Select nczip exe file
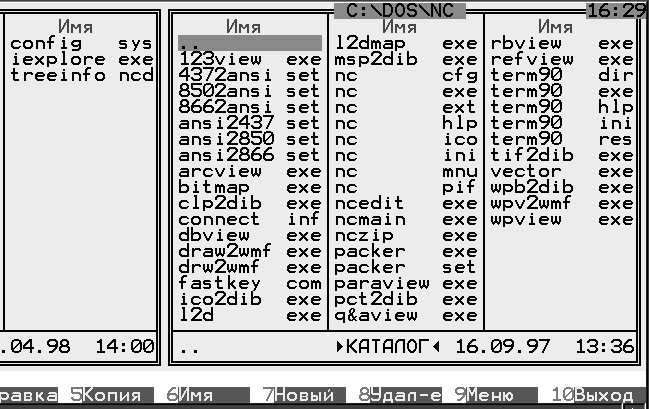Screen dimensions: 649x409 (x=406, y=236)
